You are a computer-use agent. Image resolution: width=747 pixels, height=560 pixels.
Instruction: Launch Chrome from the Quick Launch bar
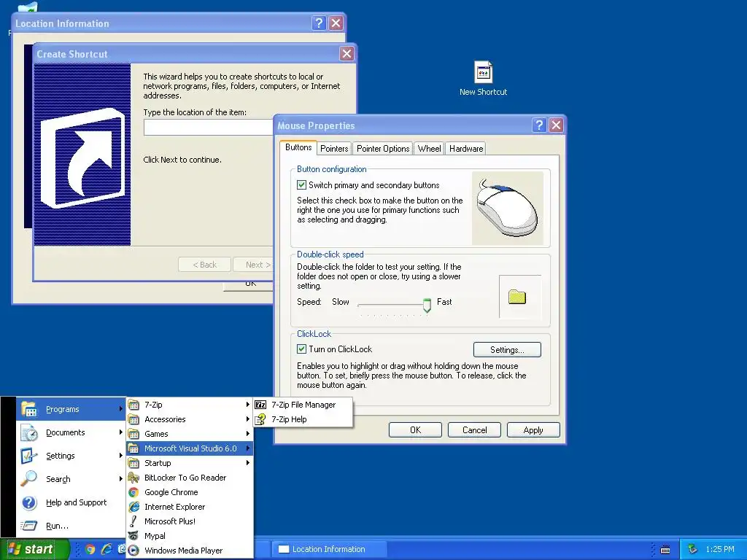click(x=90, y=549)
